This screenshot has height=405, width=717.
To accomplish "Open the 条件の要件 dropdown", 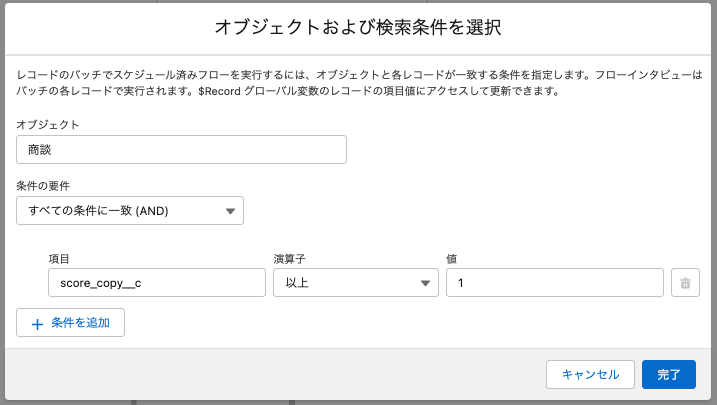I will (x=130, y=211).
